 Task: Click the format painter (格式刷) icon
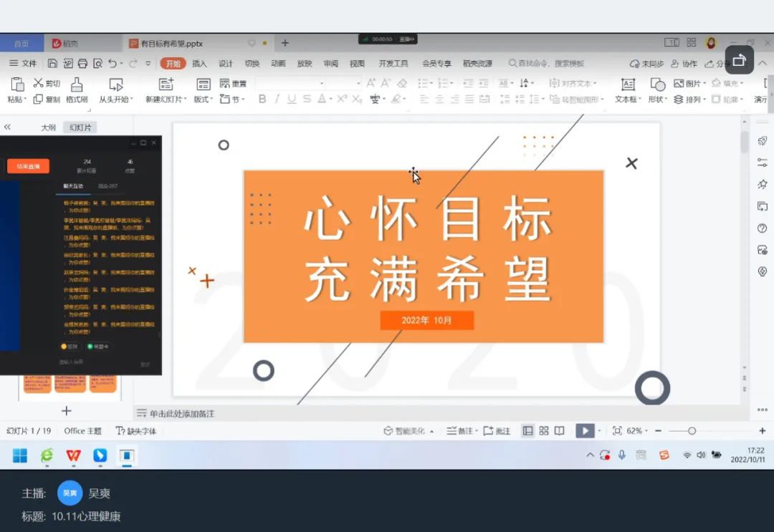pos(77,84)
